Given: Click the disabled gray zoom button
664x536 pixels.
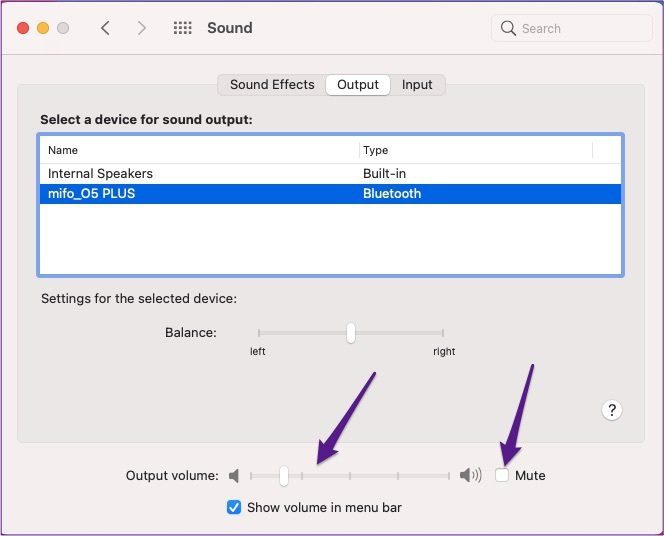Looking at the screenshot, I should [x=63, y=28].
